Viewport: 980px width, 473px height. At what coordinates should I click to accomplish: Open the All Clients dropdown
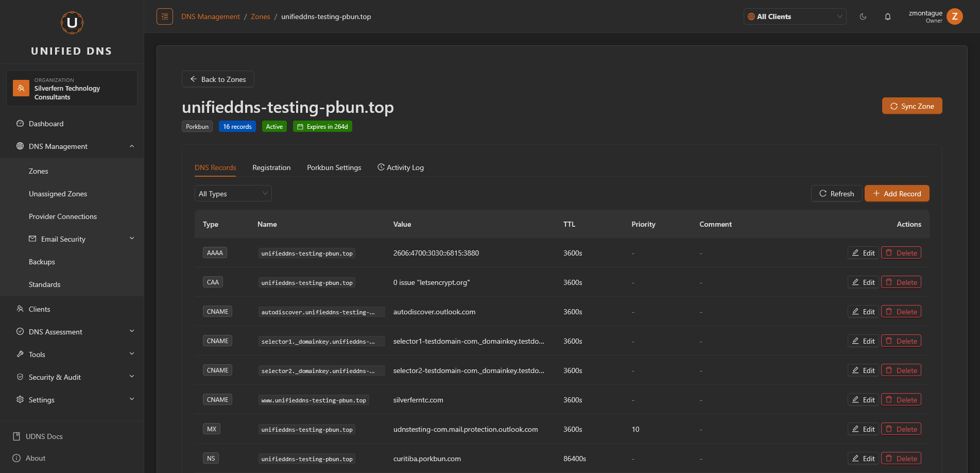(795, 16)
